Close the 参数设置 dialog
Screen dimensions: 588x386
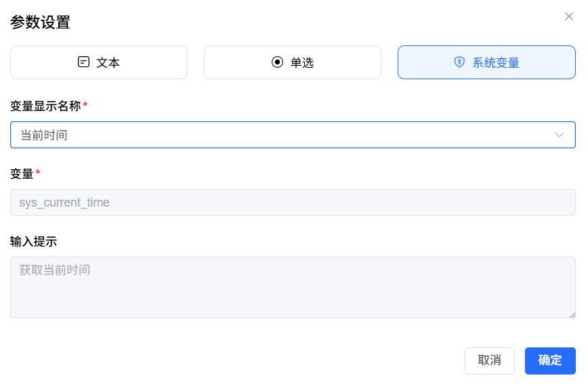tap(569, 16)
